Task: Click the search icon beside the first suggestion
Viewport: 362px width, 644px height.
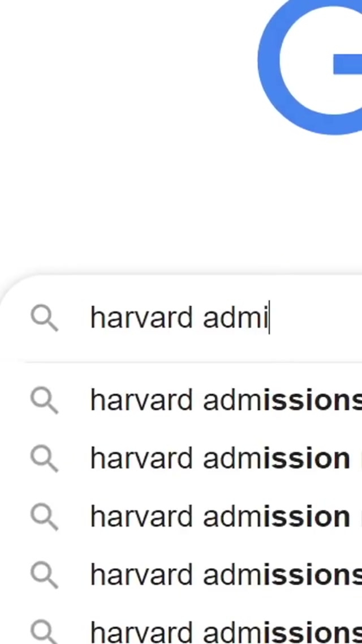Action: click(x=44, y=400)
